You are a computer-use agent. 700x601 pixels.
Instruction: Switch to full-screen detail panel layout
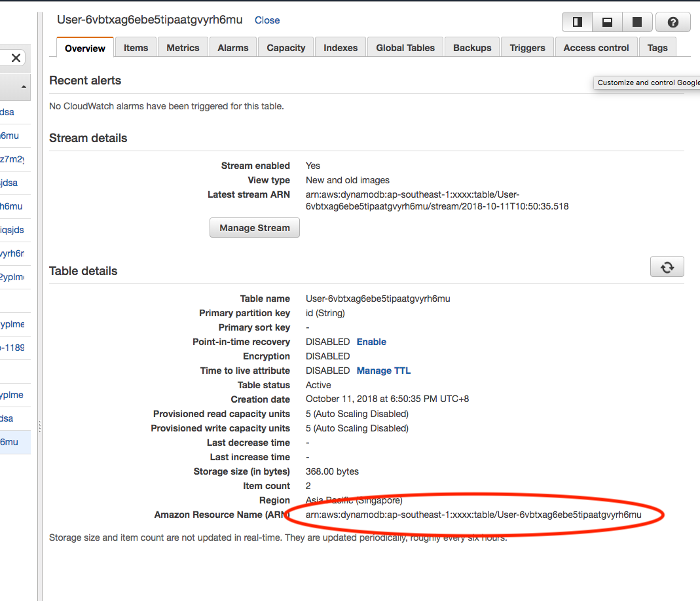(637, 22)
